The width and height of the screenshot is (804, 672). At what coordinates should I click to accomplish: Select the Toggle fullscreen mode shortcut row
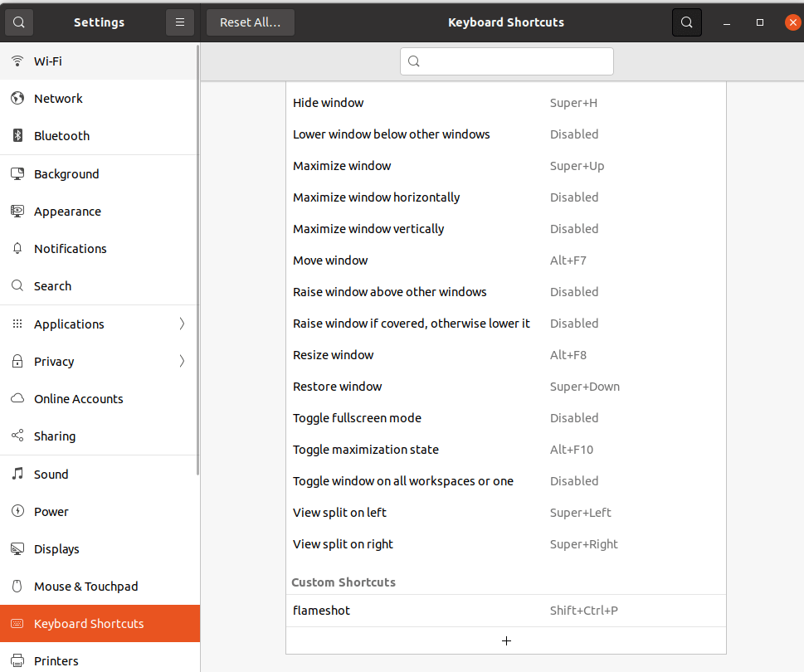pos(505,418)
